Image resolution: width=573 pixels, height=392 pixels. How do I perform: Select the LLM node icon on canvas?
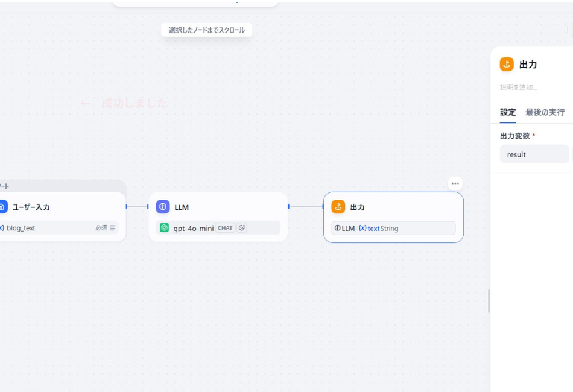click(163, 207)
